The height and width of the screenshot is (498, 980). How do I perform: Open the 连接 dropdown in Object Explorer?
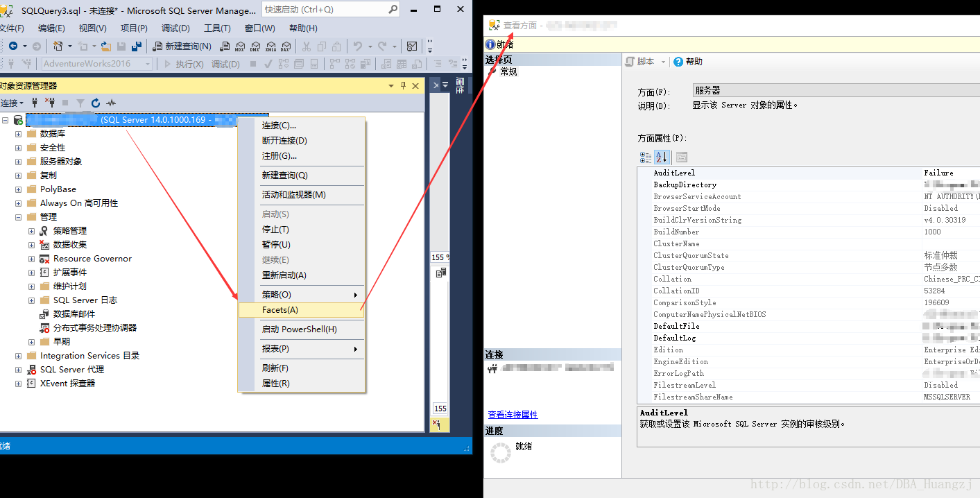(x=12, y=103)
